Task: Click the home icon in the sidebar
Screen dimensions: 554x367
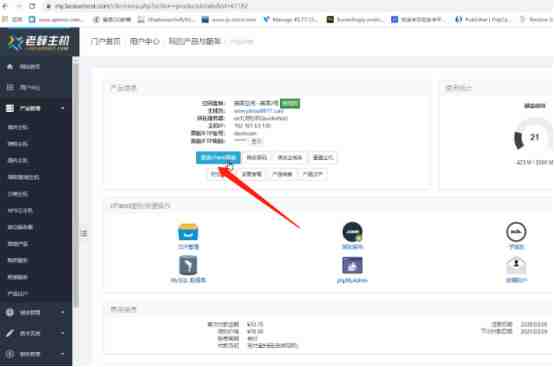Action: pyautogui.click(x=10, y=67)
